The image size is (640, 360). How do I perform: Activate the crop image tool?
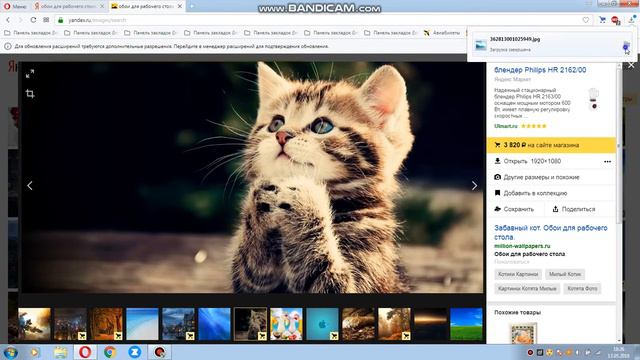tap(30, 94)
